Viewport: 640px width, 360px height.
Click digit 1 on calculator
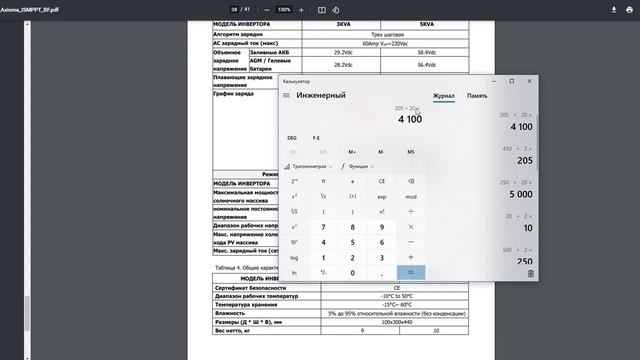coord(323,258)
